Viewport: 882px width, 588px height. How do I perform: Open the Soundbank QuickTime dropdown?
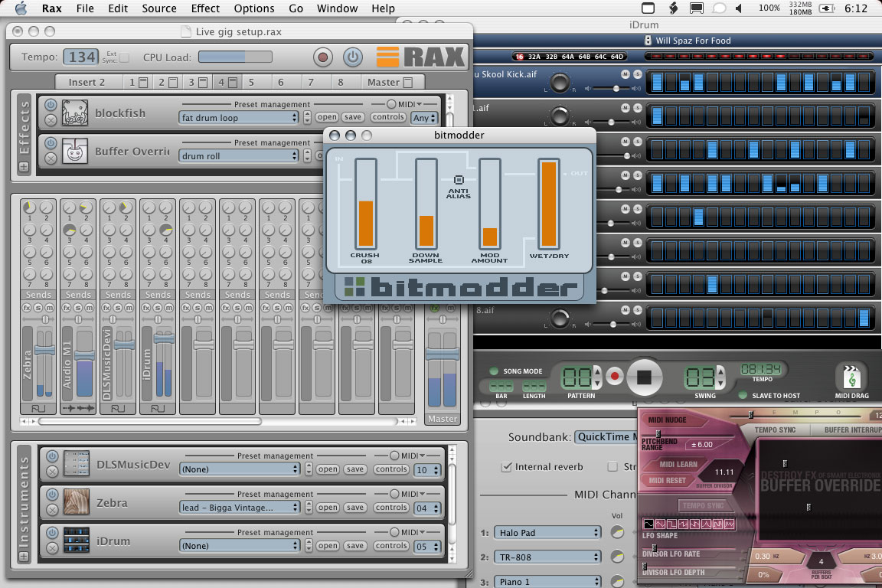[x=606, y=436]
